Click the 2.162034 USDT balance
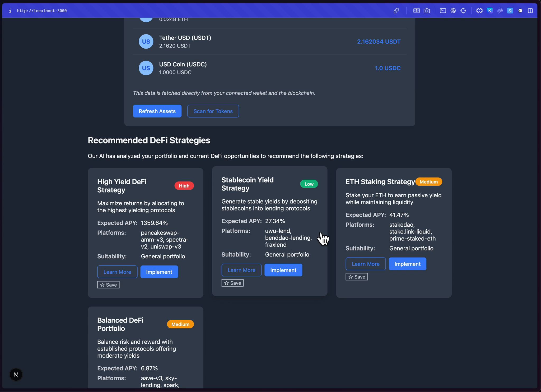 tap(379, 41)
